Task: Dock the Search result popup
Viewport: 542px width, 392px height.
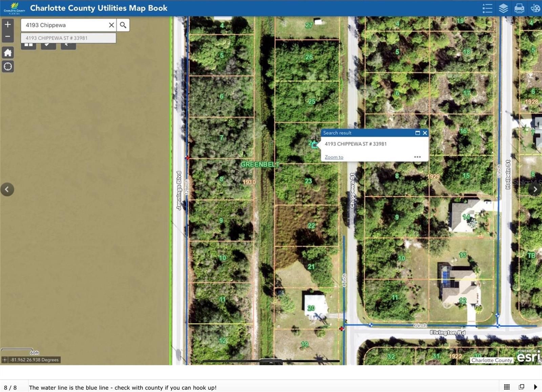Action: click(417, 133)
